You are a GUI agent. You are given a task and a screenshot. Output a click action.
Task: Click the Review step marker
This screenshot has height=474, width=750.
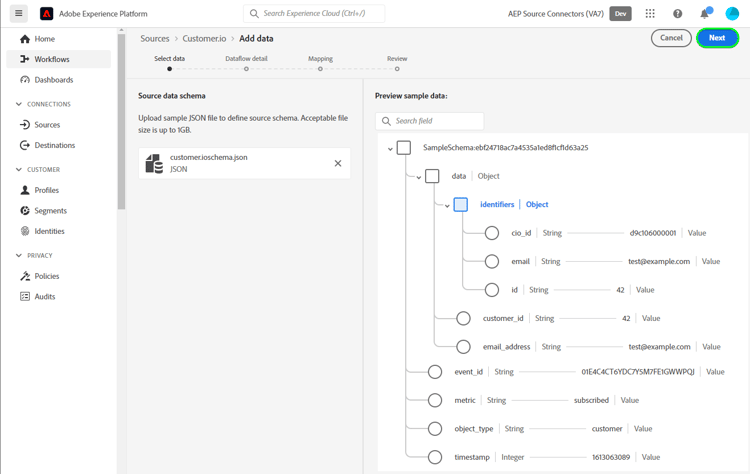point(397,69)
